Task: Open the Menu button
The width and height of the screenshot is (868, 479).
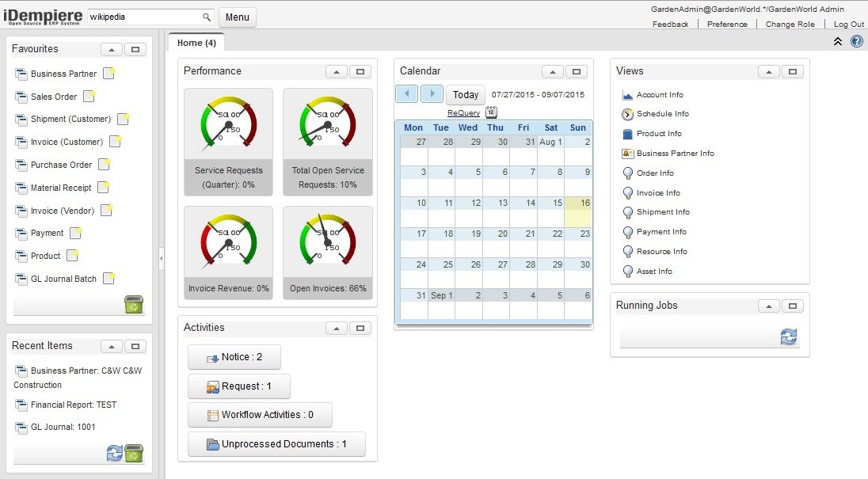Action: tap(238, 17)
